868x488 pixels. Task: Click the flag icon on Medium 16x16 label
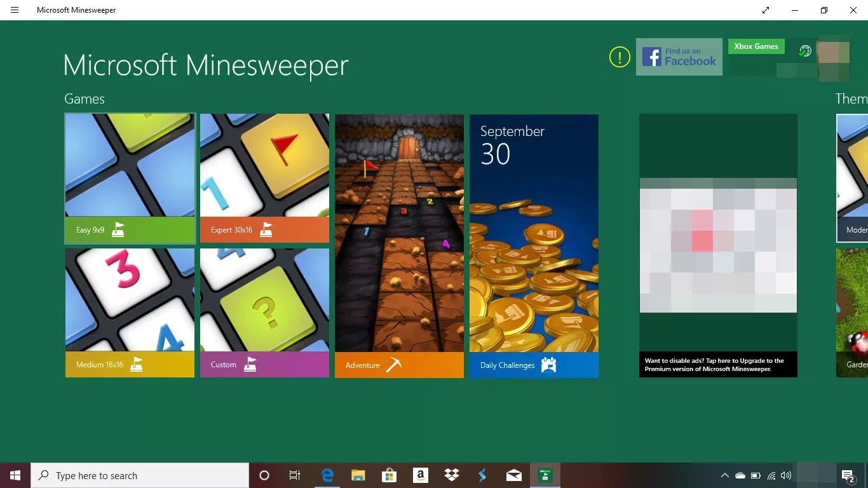(x=137, y=365)
